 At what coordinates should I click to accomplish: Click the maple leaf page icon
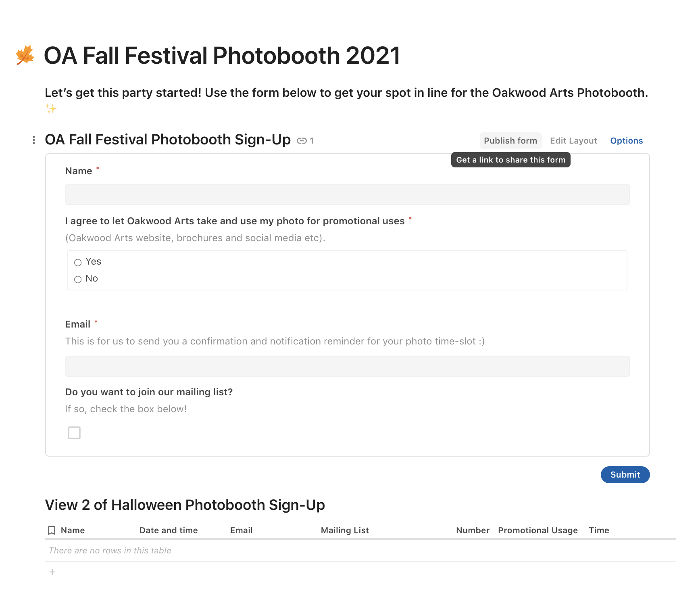pos(25,55)
